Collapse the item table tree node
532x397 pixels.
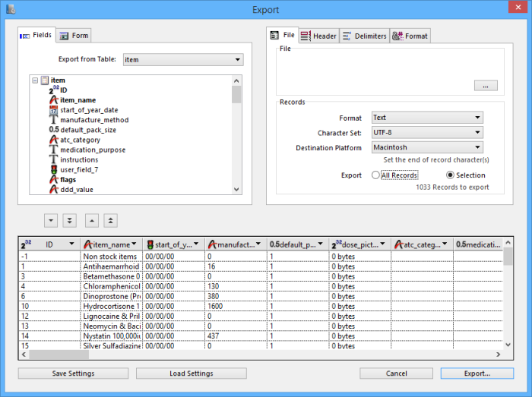point(35,80)
